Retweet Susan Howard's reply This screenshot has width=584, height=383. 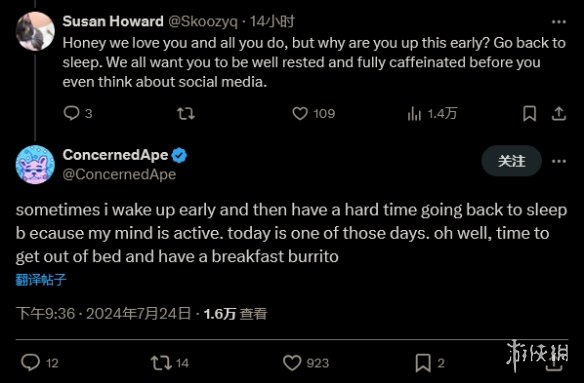click(186, 113)
